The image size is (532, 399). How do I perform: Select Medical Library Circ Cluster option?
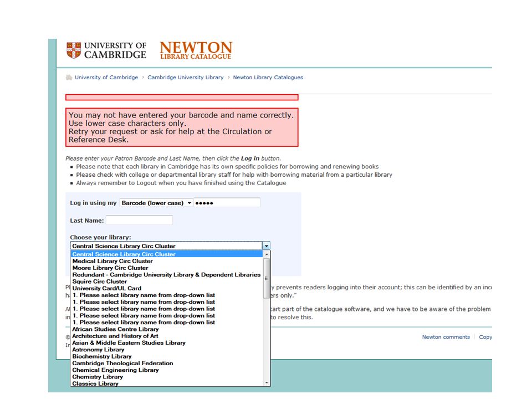pos(166,261)
